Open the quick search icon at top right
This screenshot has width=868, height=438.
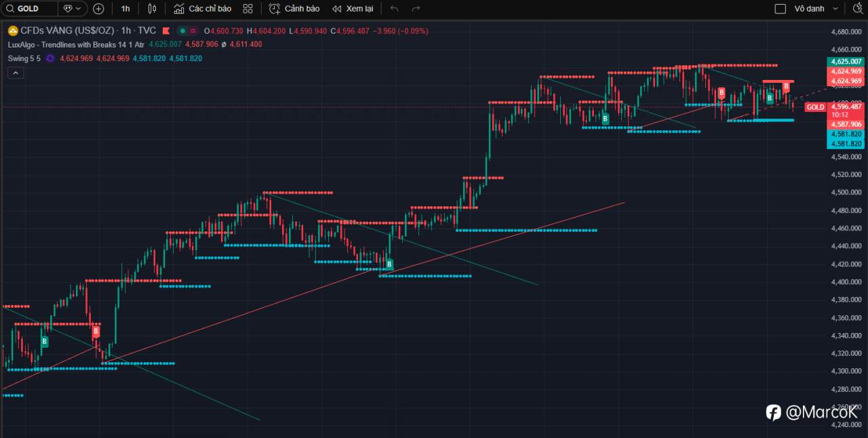click(x=857, y=9)
